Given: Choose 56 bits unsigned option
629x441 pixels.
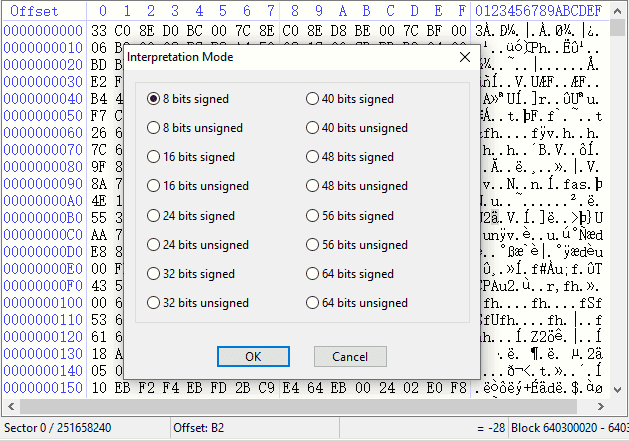Looking at the screenshot, I should (312, 245).
